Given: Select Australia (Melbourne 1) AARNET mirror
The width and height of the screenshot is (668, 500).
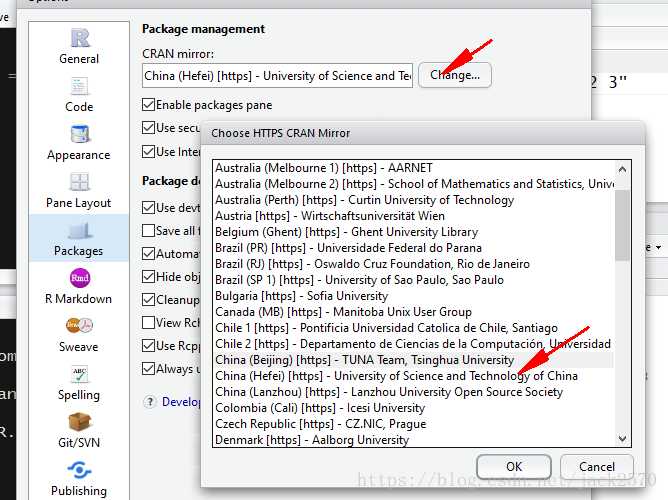Looking at the screenshot, I should (x=414, y=168).
